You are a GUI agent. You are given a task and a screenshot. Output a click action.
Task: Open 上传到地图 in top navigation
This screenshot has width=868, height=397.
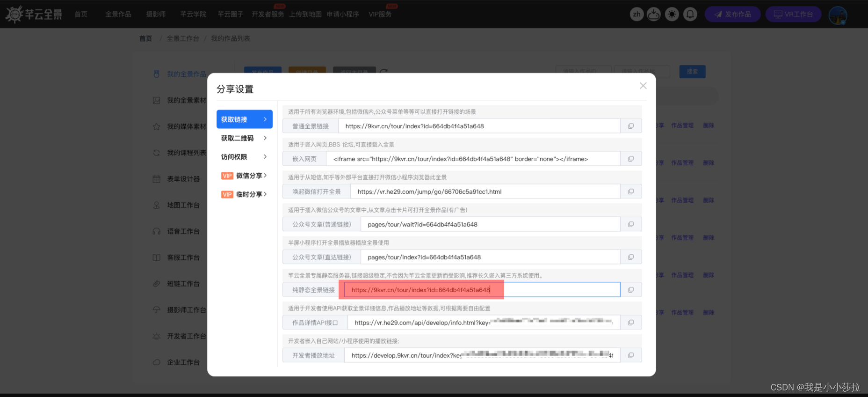pyautogui.click(x=305, y=14)
